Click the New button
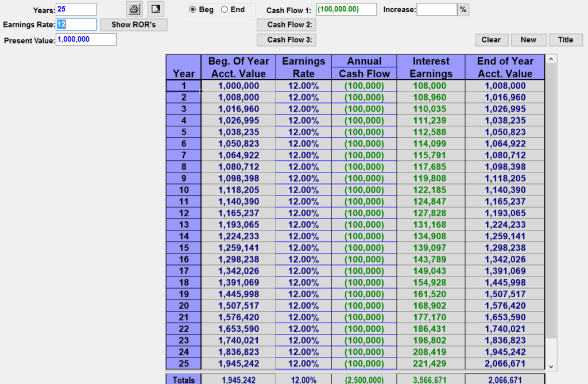This screenshot has height=384, width=588. tap(528, 40)
